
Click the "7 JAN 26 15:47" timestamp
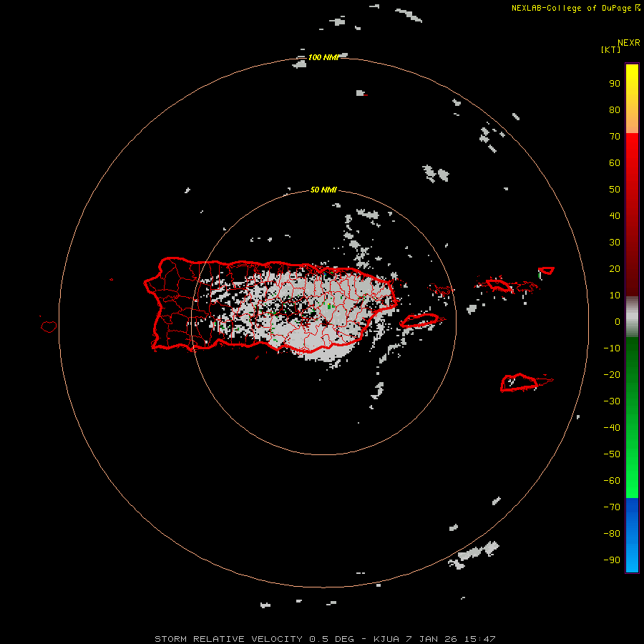point(451,639)
